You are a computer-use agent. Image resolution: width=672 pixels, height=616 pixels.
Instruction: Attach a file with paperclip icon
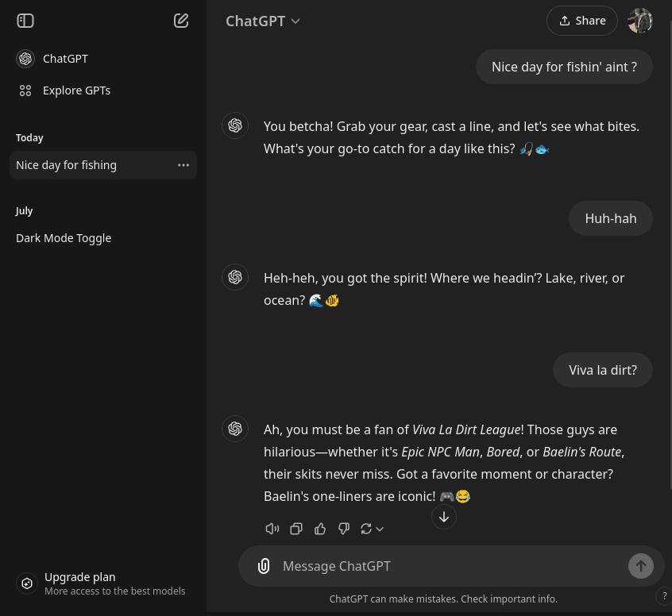pyautogui.click(x=264, y=566)
